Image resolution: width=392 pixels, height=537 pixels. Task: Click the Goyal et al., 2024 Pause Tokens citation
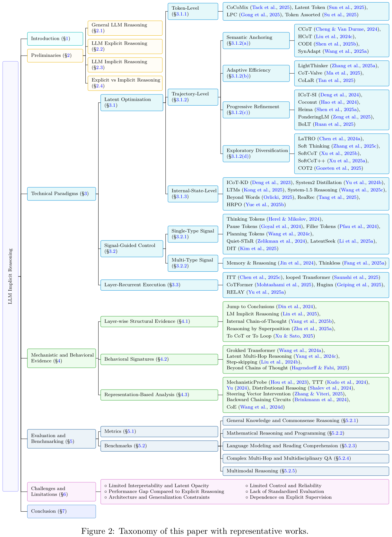click(280, 226)
